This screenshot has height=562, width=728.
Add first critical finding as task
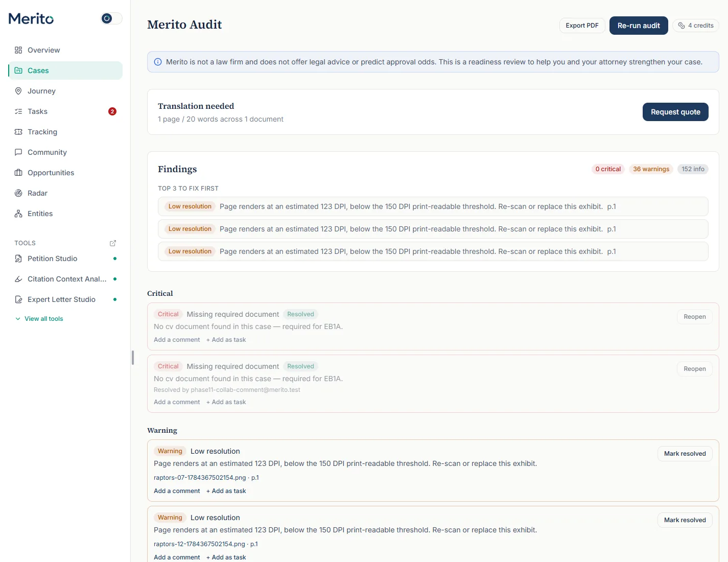coord(226,340)
